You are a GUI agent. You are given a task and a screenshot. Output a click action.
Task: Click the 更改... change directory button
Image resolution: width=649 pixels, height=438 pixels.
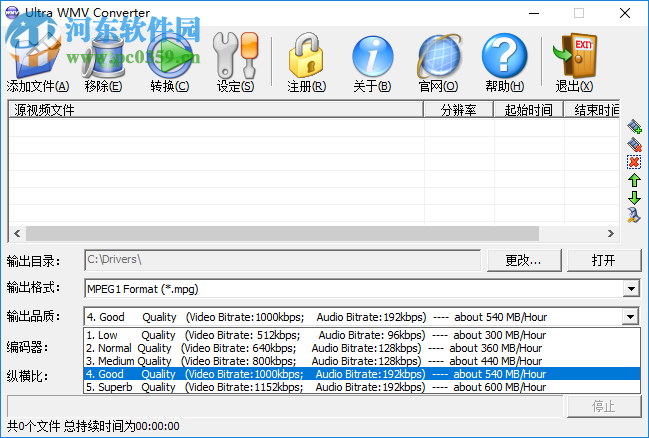(524, 260)
